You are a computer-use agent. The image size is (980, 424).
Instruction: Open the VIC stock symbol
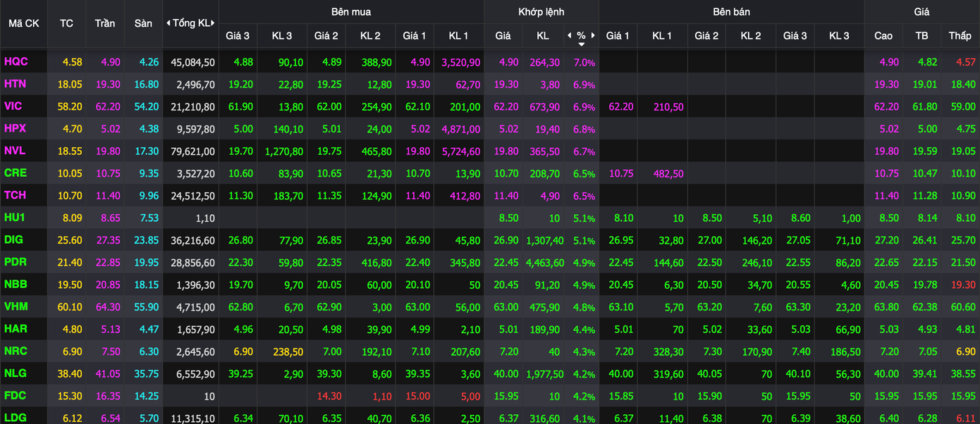(x=13, y=106)
